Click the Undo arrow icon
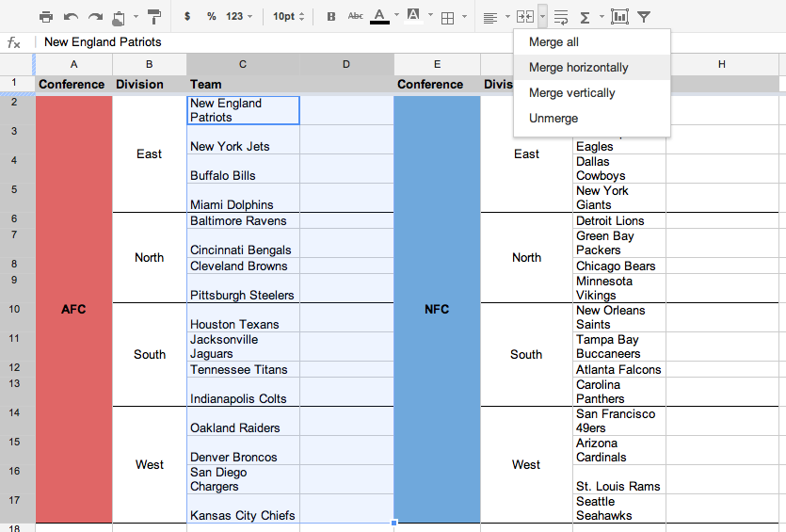Screen dimensions: 786x532 tap(71, 17)
